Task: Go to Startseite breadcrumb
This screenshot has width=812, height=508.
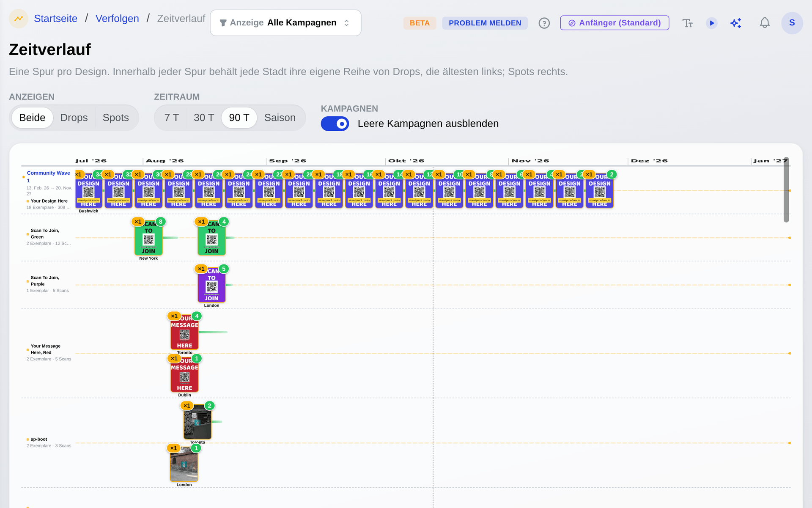Action: coord(55,19)
